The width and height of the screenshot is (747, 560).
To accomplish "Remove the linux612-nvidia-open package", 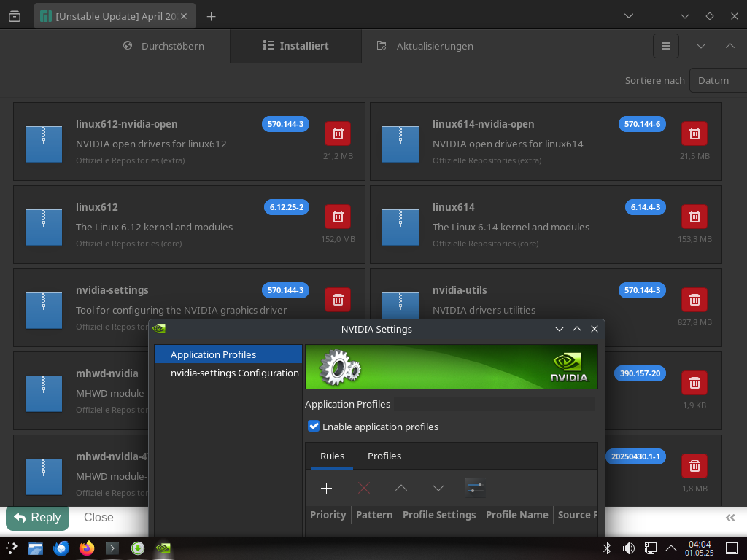I will click(338, 133).
